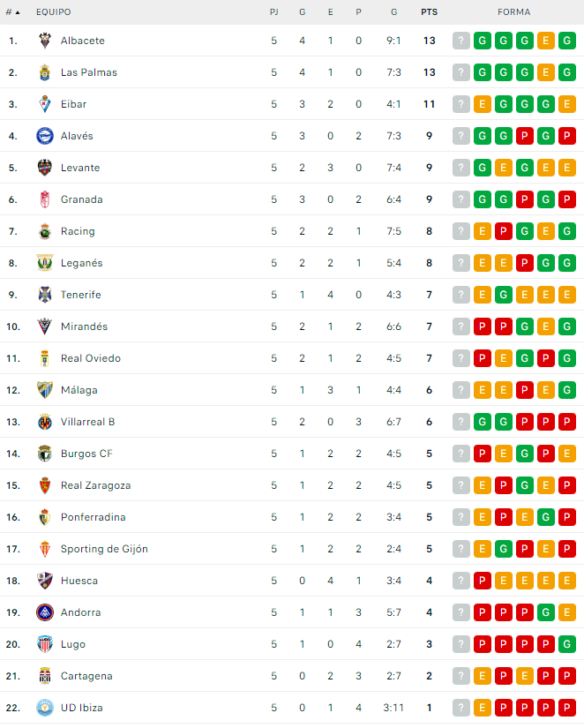Click the Villarreal B yellow crest

pos(45,422)
